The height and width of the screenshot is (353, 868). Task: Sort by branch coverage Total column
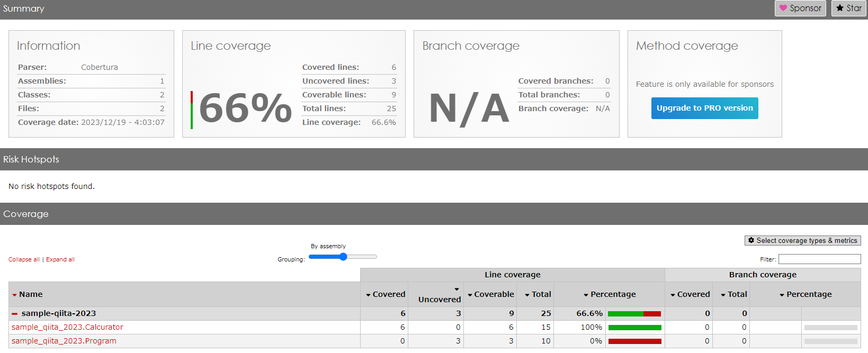[733, 294]
